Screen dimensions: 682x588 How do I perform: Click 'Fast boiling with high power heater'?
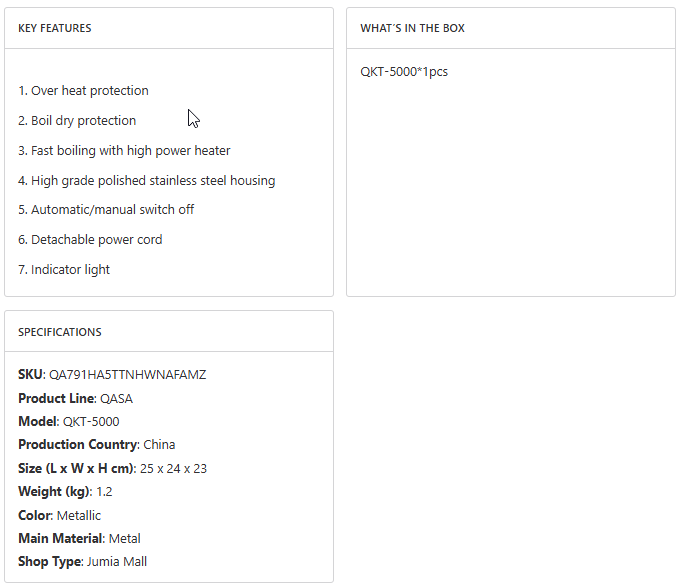[124, 151]
